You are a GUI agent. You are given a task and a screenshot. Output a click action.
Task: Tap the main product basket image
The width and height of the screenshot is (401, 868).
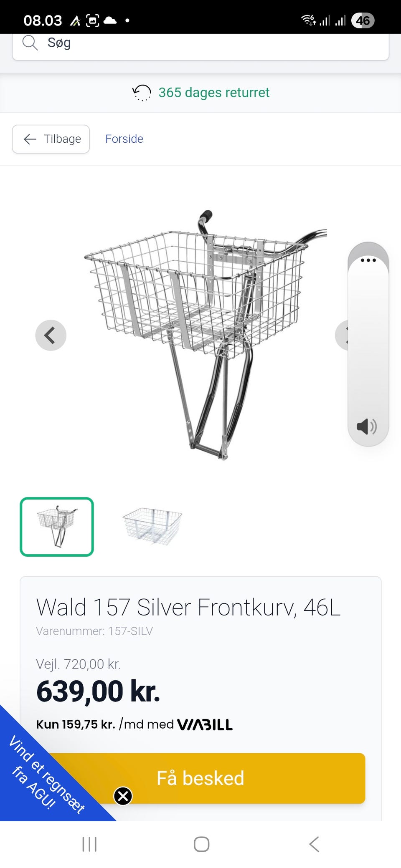point(205,334)
